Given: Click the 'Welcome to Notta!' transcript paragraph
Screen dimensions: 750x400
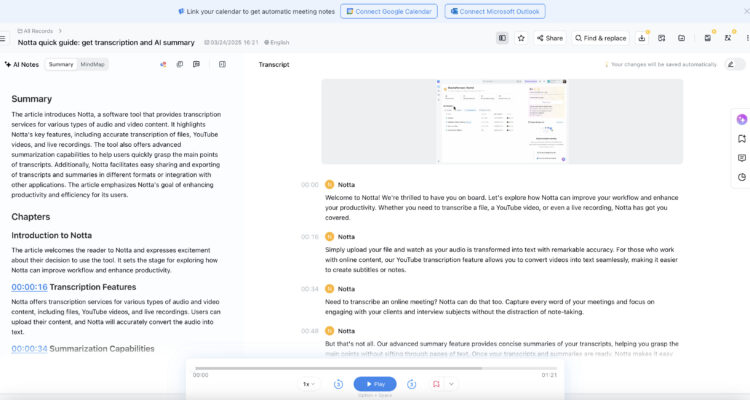Looking at the screenshot, I should click(502, 208).
